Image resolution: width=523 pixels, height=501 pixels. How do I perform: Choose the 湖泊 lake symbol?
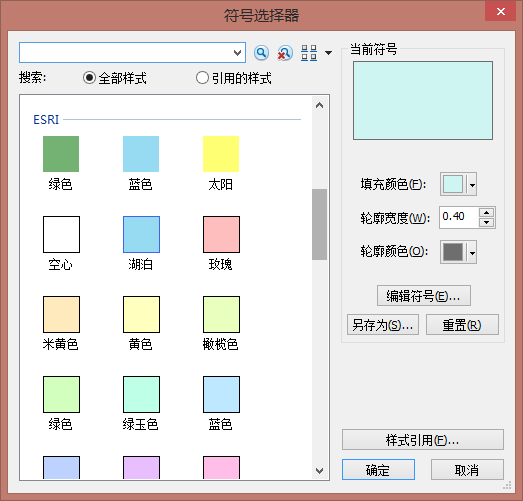pos(141,234)
